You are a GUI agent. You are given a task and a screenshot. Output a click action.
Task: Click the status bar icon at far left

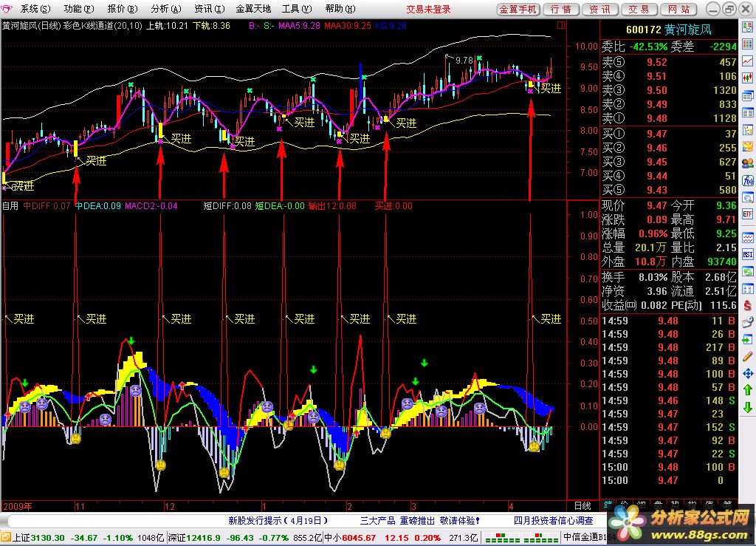[6, 537]
